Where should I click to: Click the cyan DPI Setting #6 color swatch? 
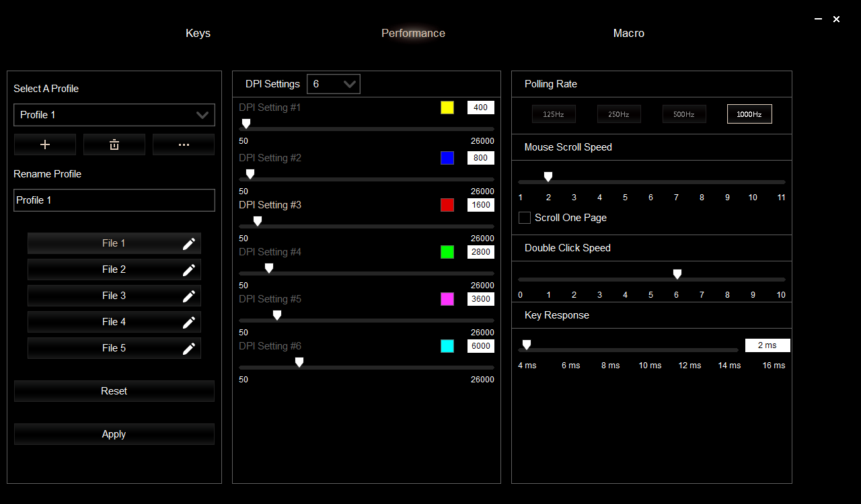(447, 346)
